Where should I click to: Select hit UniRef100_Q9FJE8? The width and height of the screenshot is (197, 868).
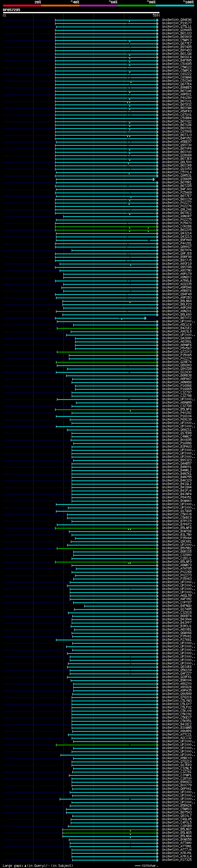coord(177,253)
